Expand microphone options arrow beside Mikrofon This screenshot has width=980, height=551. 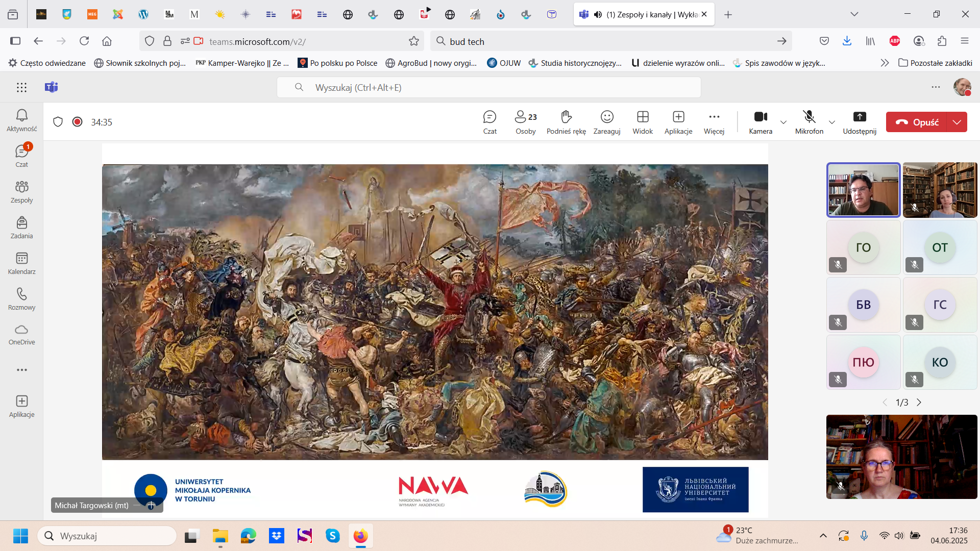click(832, 122)
